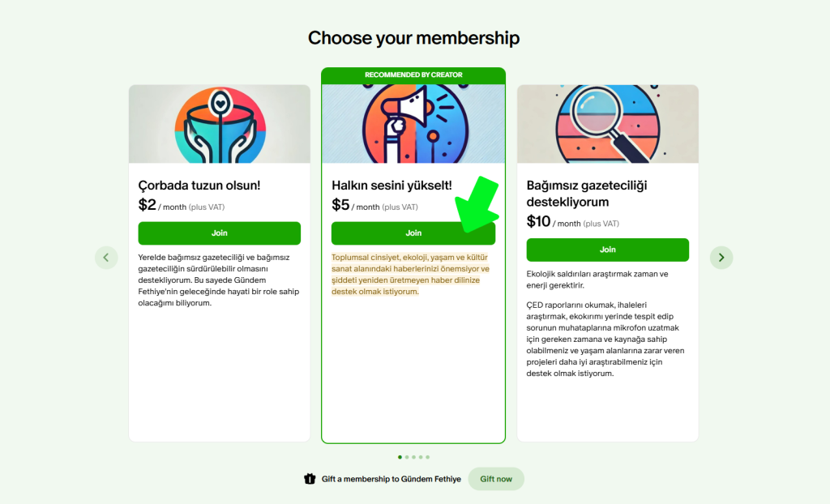Image resolution: width=830 pixels, height=504 pixels.
Task: Click the previous memberships left arrow
Action: coord(106,258)
